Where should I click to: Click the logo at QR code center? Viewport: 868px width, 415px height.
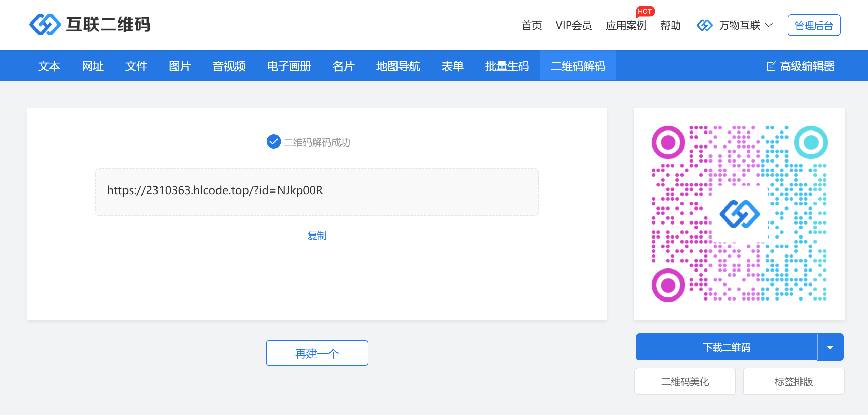pos(739,214)
